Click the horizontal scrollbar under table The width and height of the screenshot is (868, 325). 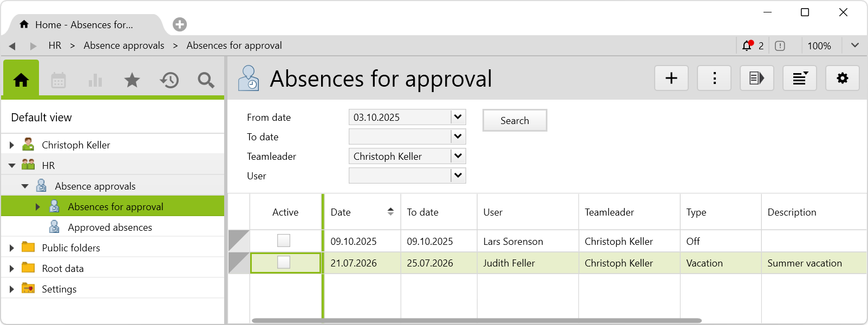pyautogui.click(x=477, y=321)
